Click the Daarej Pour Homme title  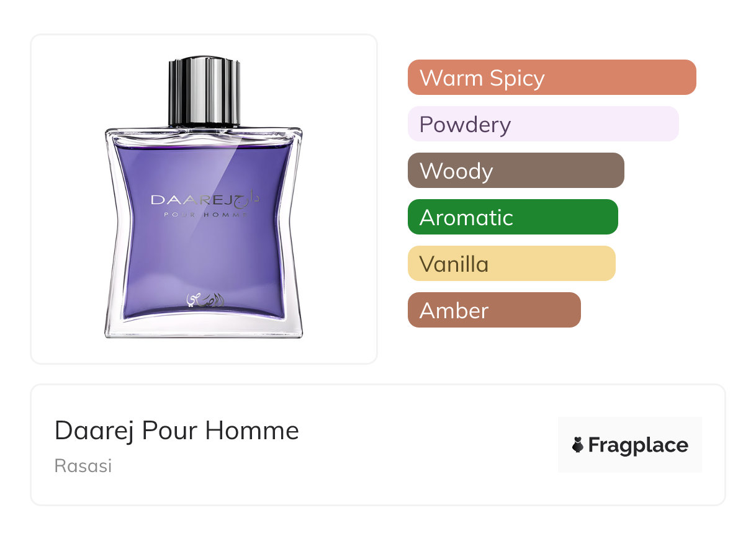[177, 431]
